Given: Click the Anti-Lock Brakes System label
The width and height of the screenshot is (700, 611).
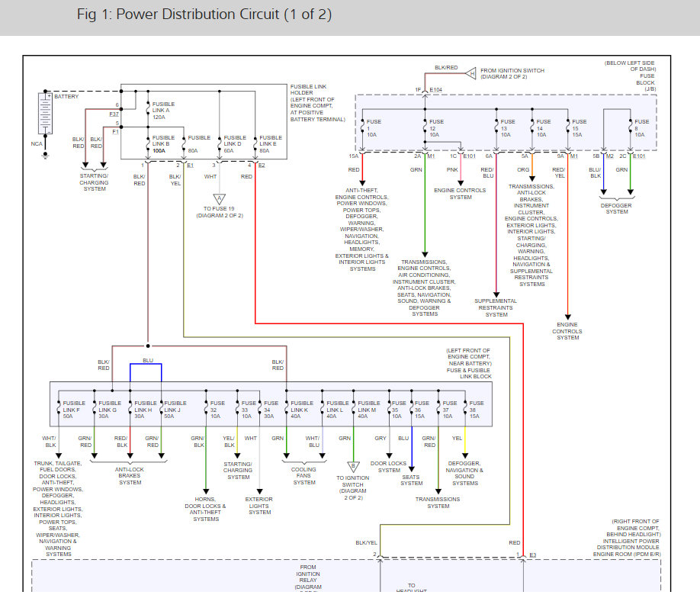Looking at the screenshot, I should click(130, 476).
